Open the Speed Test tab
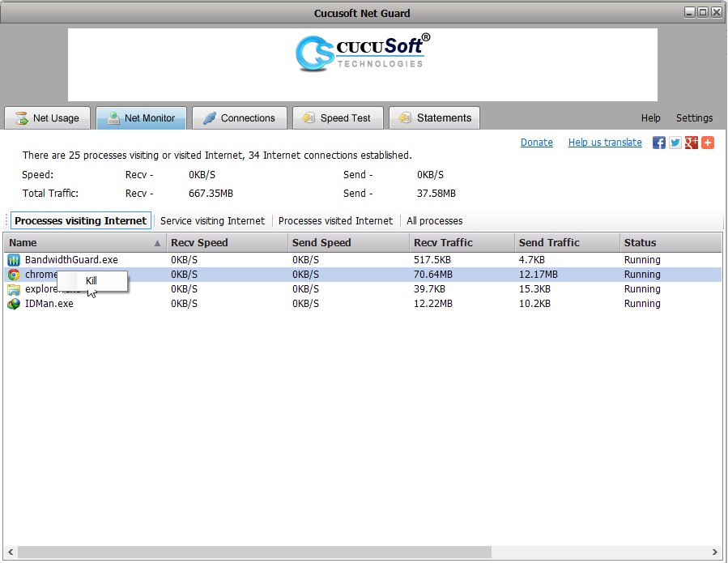728x563 pixels. [338, 117]
